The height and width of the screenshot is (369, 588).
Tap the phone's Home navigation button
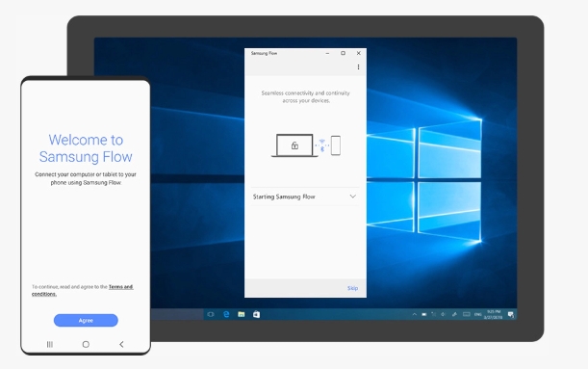pos(86,344)
